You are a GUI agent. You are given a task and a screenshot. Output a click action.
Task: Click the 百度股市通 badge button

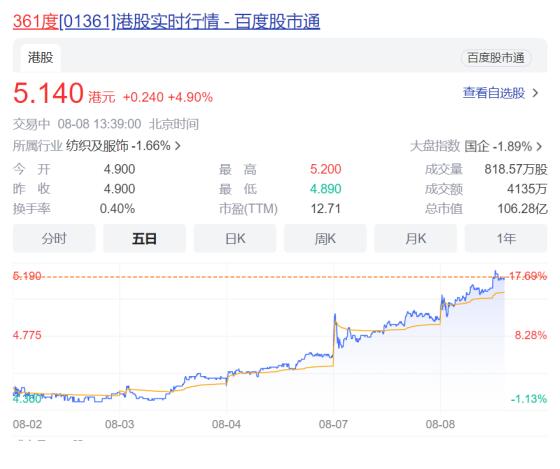(x=496, y=58)
